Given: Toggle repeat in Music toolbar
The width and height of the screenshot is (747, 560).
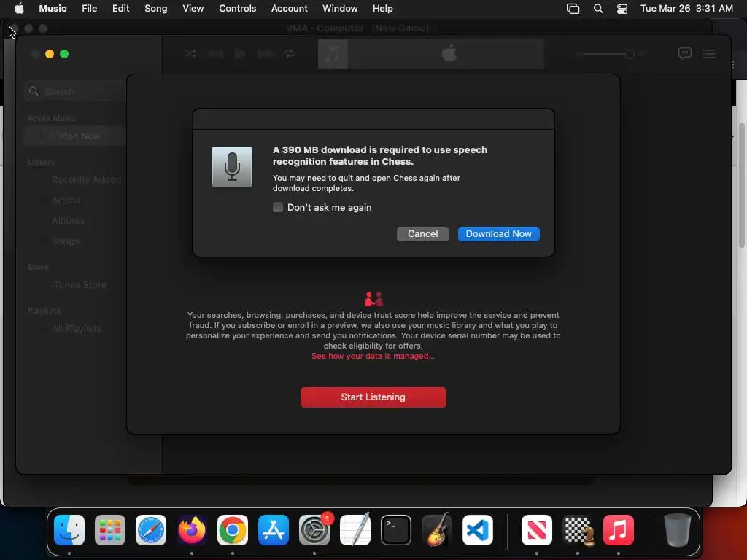Looking at the screenshot, I should click(290, 53).
